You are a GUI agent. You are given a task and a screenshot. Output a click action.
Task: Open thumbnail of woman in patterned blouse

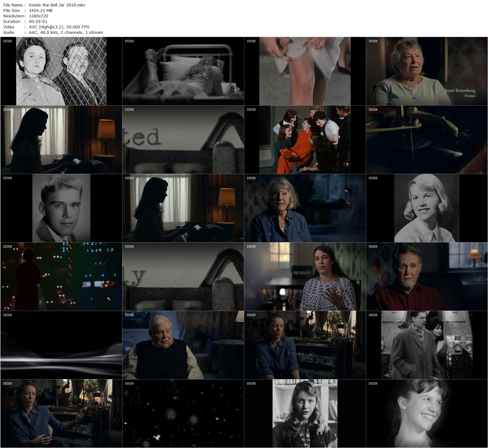pos(305,277)
